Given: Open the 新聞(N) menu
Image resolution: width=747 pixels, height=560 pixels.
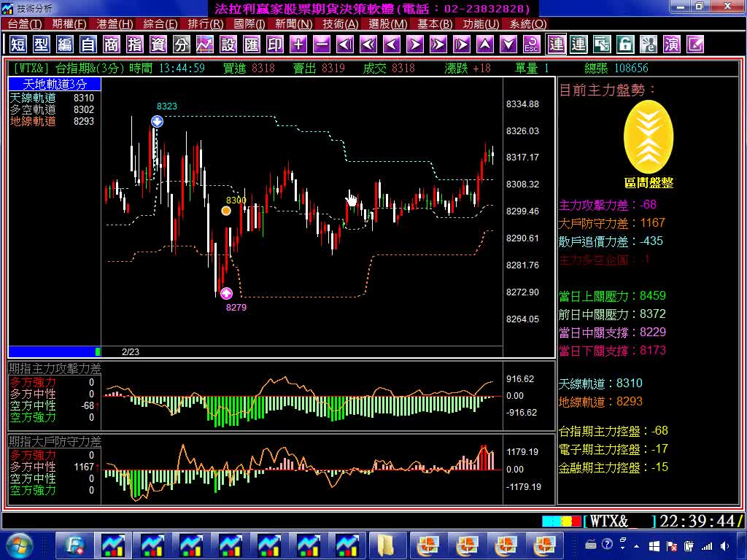Looking at the screenshot, I should [293, 24].
